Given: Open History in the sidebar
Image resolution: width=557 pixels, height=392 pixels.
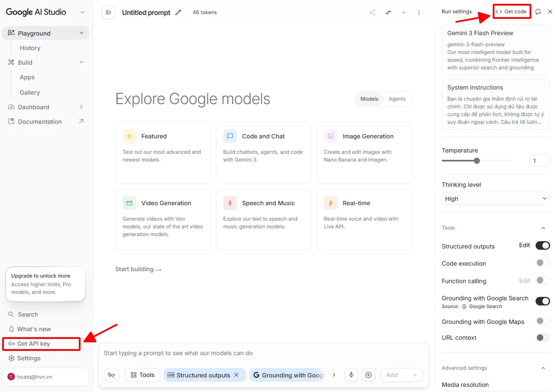Looking at the screenshot, I should pos(30,48).
